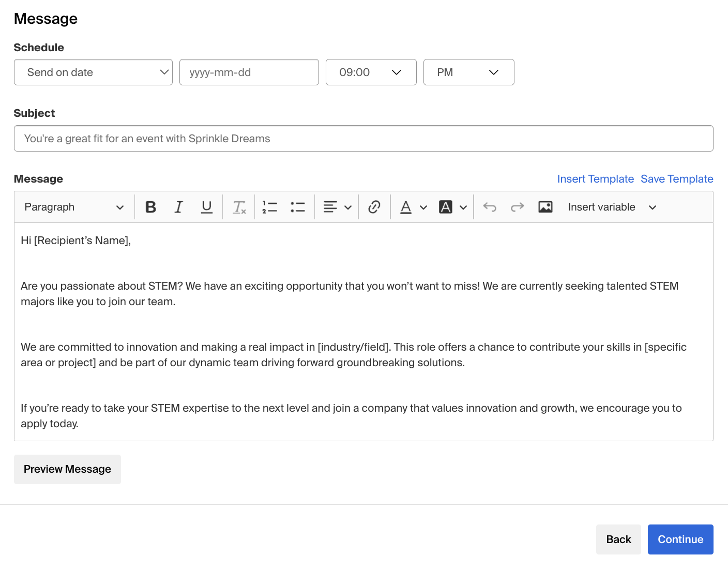Click inside the message body editor
This screenshot has width=728, height=570.
click(x=363, y=332)
